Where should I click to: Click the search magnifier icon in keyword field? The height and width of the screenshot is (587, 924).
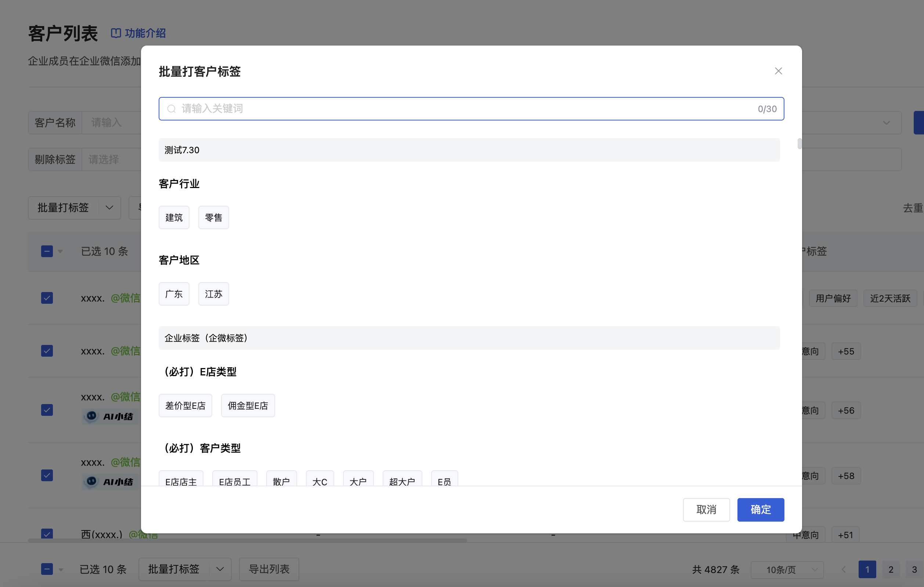[172, 109]
